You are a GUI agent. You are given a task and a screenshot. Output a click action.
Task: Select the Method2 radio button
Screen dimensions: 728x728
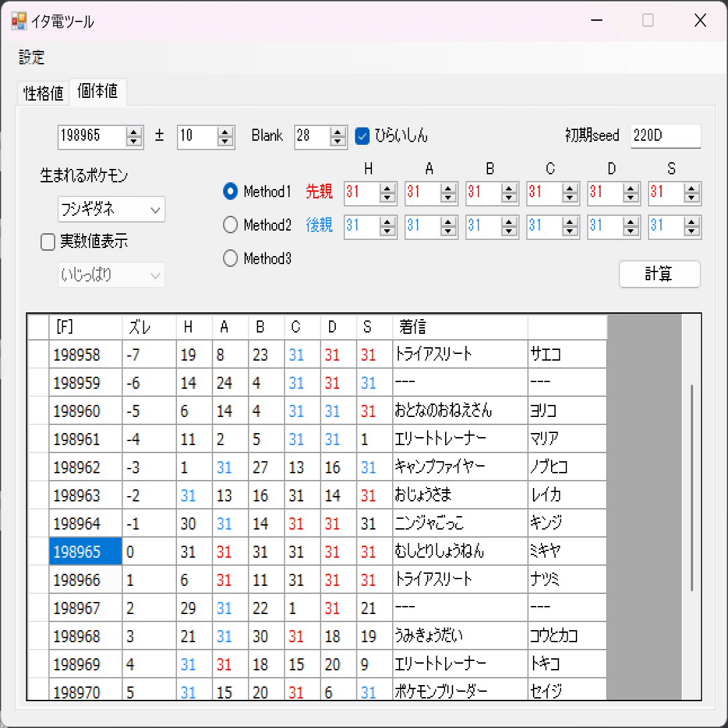(x=230, y=225)
